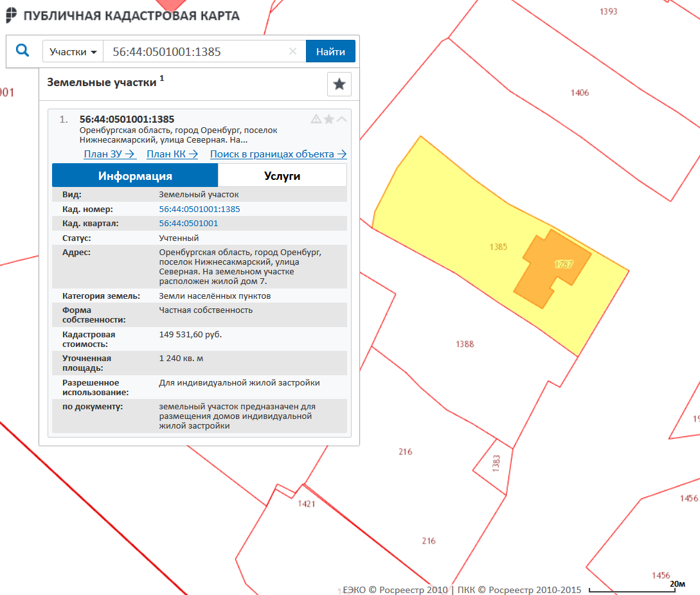
Task: Switch to the Услуги tab
Action: [x=282, y=175]
